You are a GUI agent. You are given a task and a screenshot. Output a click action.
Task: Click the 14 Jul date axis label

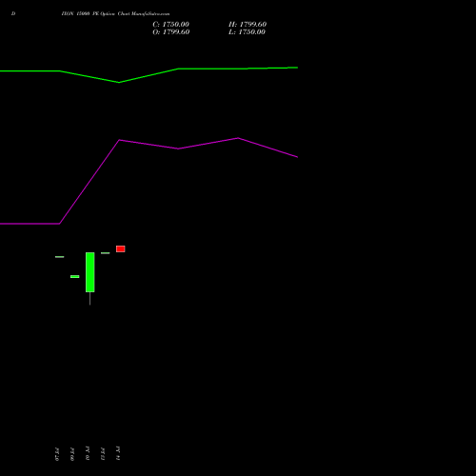pos(118,453)
